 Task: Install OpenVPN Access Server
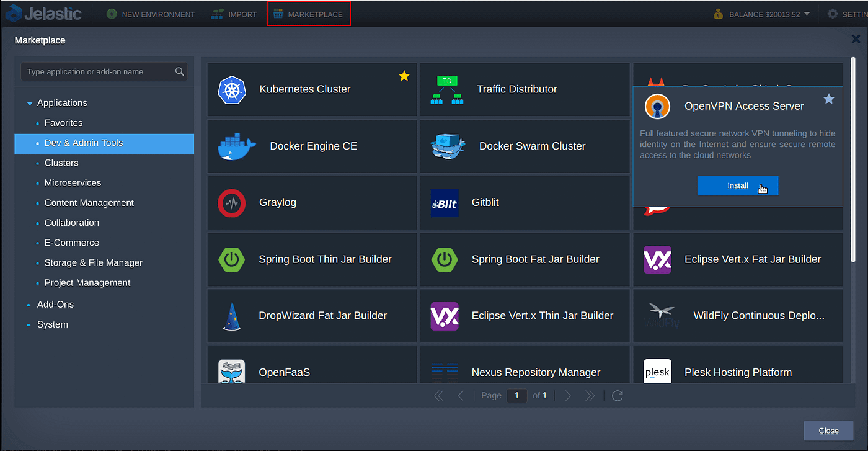(x=738, y=185)
